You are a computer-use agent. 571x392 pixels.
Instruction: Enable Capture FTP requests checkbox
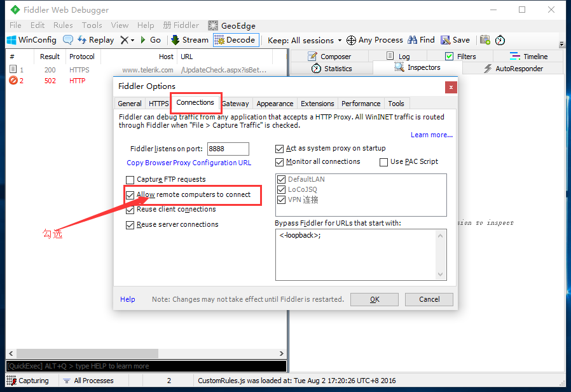point(130,180)
